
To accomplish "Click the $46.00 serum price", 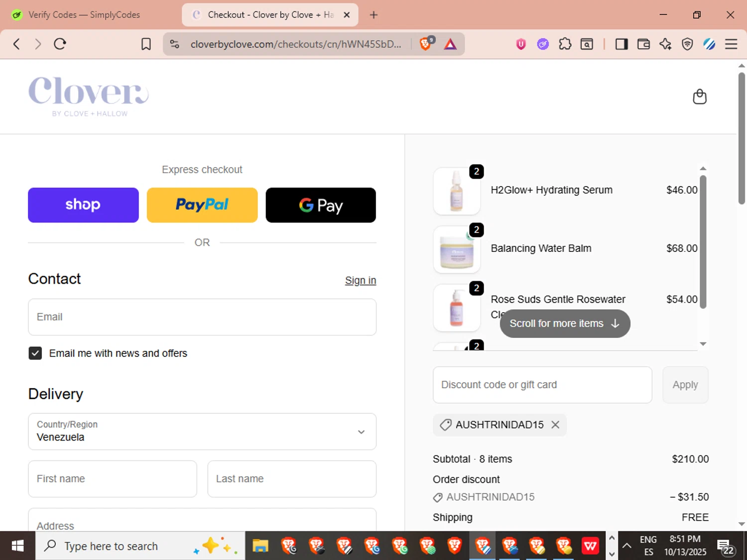I will point(682,190).
